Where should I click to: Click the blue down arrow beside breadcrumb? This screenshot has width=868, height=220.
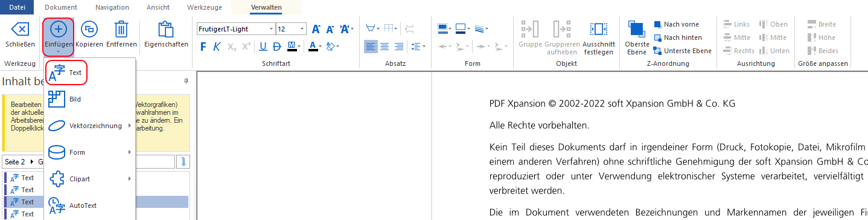(183, 162)
